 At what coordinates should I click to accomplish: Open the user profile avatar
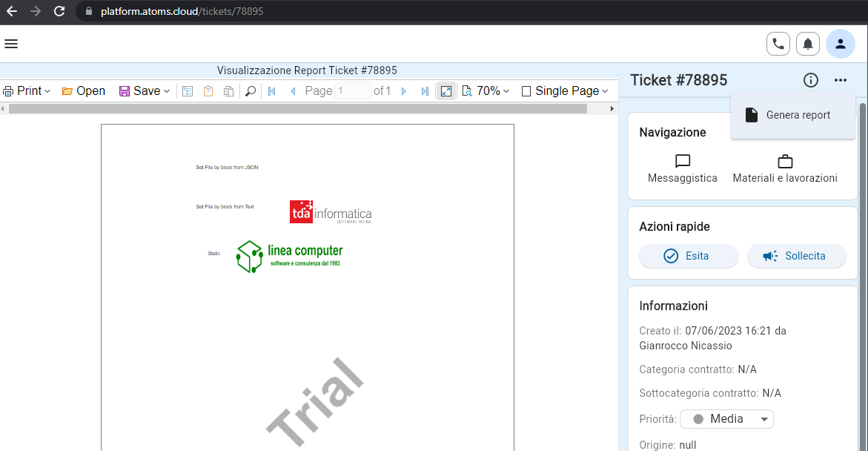coord(841,44)
